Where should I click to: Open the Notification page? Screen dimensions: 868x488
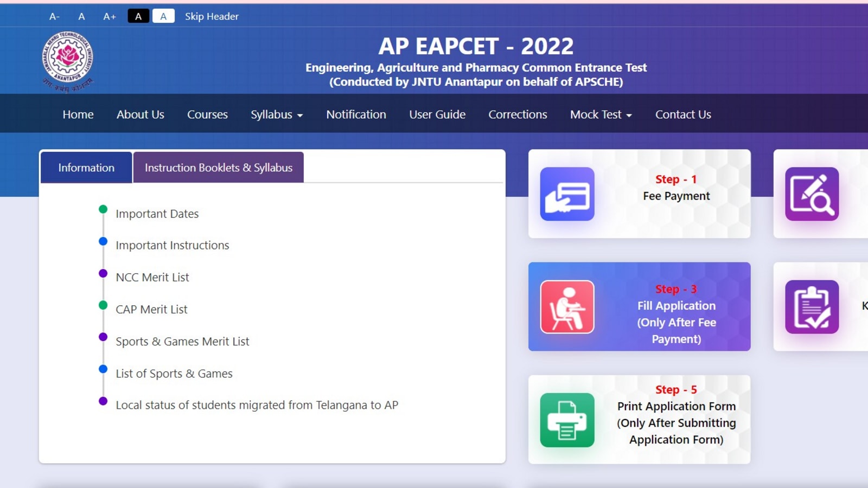(356, 114)
